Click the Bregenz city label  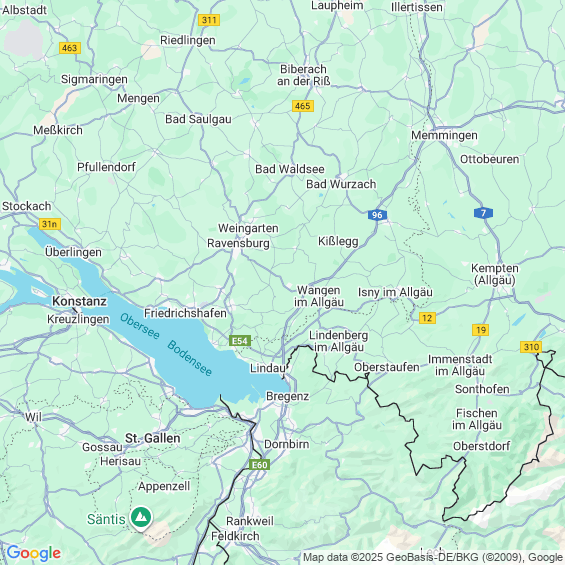pos(288,396)
